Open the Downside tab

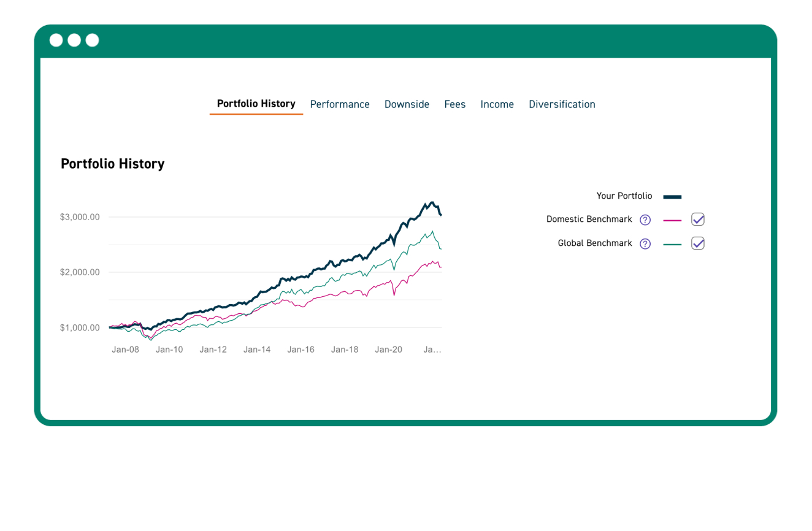[407, 104]
